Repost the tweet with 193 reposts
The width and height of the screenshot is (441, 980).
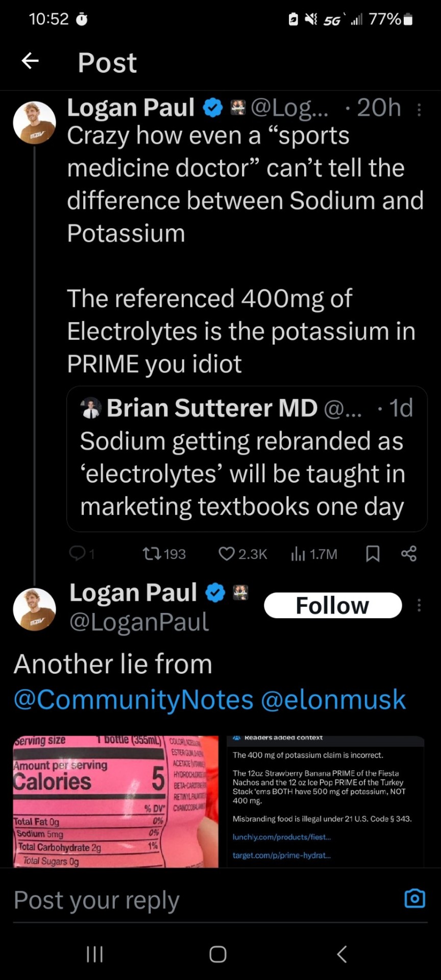pos(152,553)
